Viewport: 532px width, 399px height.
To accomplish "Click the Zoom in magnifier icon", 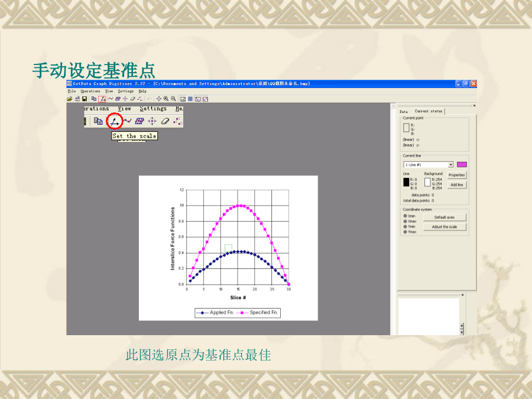I will 166,99.
